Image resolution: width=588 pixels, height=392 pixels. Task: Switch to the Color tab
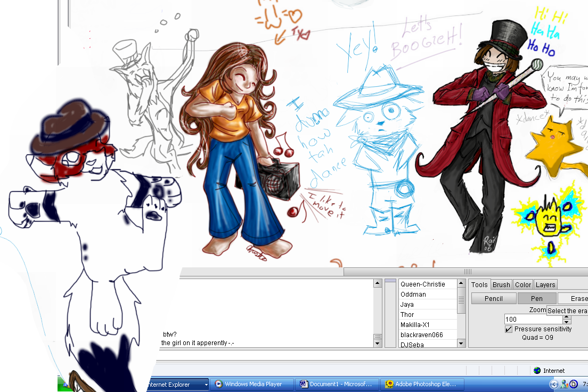click(524, 284)
